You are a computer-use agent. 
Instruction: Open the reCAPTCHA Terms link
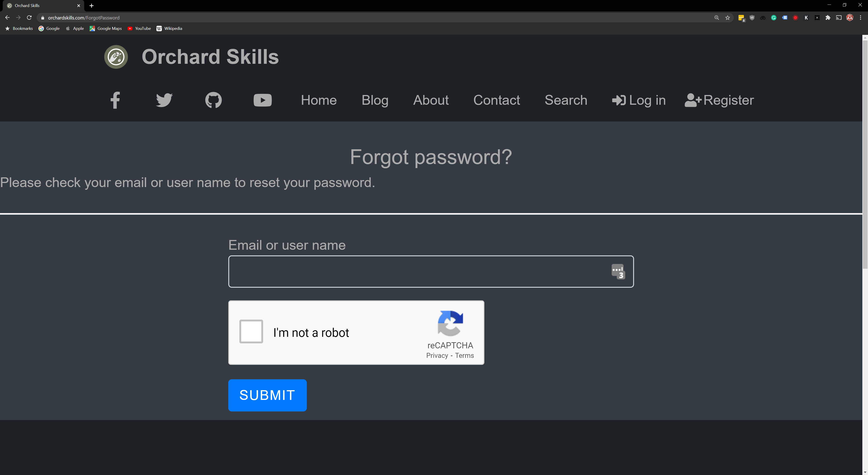464,355
